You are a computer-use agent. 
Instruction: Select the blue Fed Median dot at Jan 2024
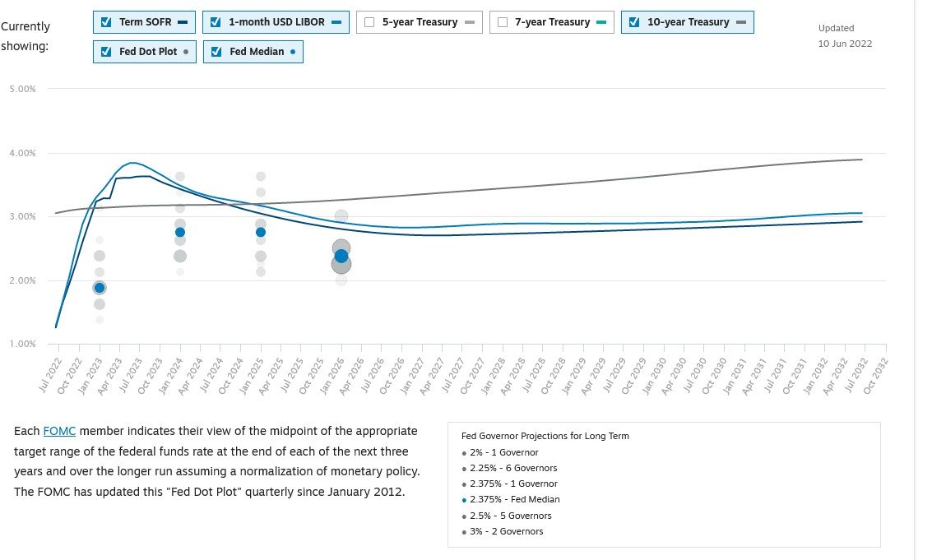pyautogui.click(x=180, y=233)
